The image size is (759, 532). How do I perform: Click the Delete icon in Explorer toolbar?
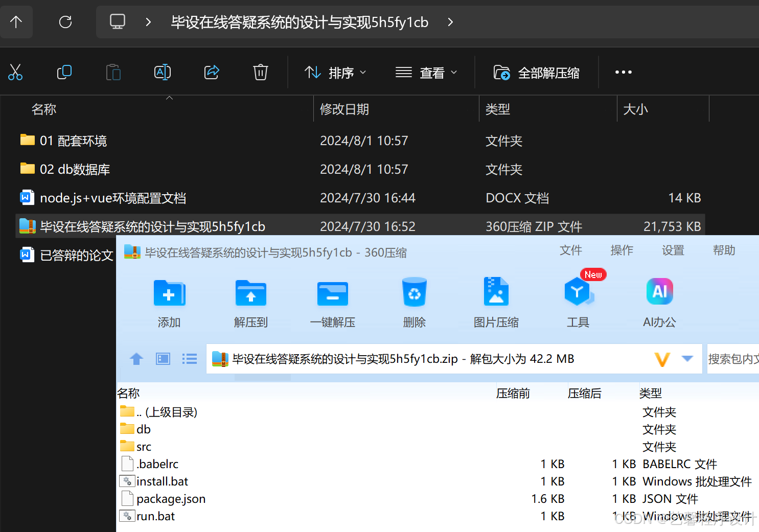[x=261, y=72]
